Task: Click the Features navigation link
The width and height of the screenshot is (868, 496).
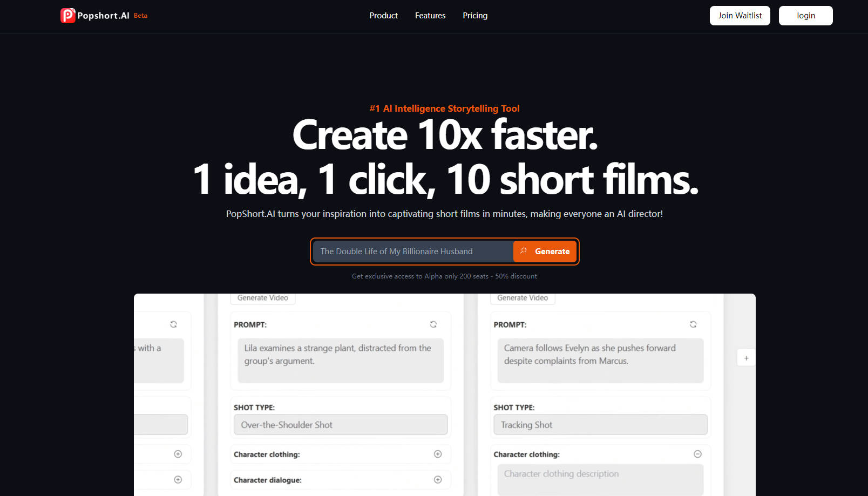Action: [430, 16]
